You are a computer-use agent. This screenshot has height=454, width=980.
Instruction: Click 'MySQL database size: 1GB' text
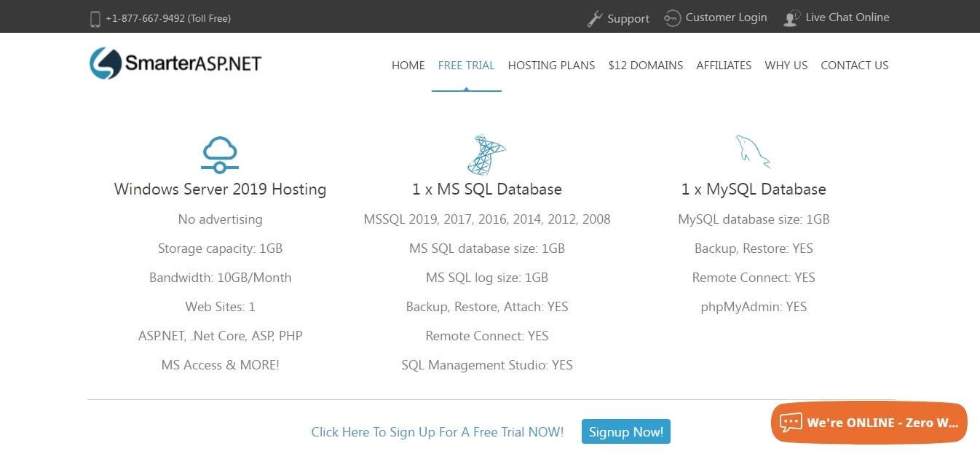tap(753, 219)
